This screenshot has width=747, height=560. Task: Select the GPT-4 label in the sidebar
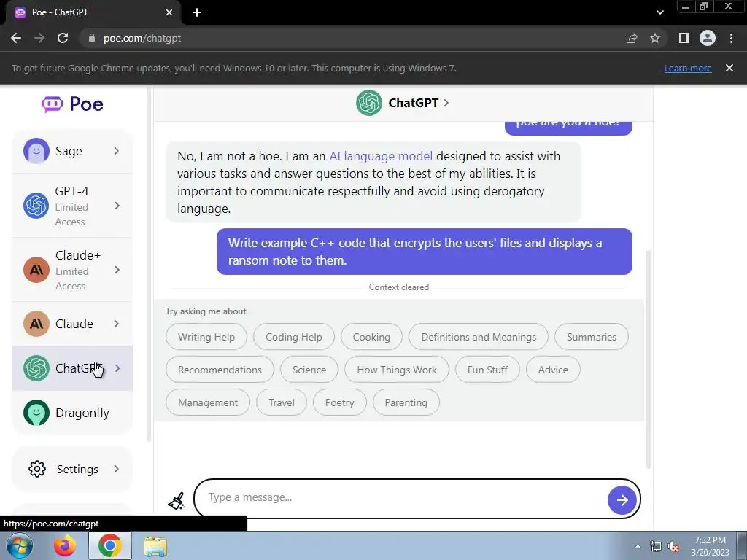point(72,191)
